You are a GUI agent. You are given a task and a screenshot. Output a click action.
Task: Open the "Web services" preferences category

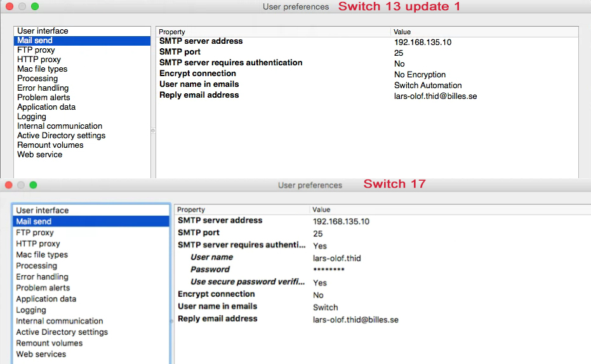pos(41,354)
